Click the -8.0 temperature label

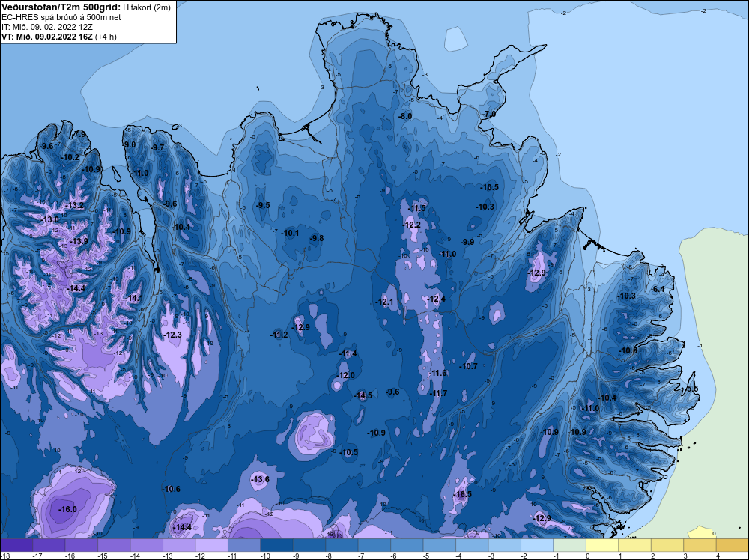click(x=405, y=116)
